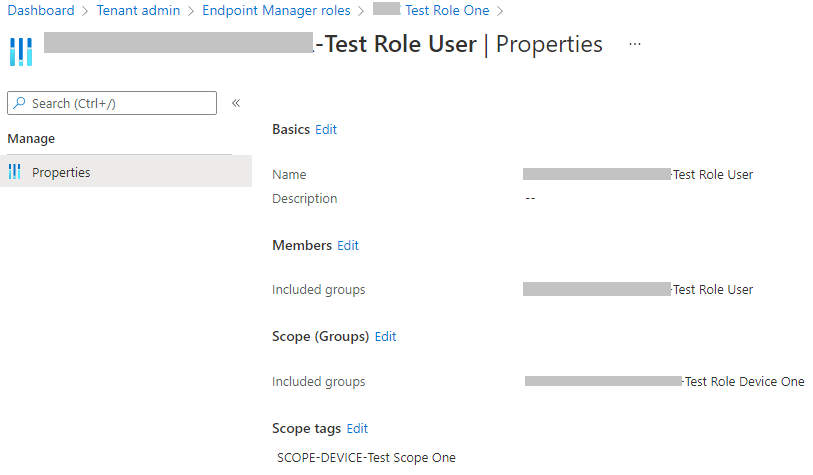Click the magnifier icon in search box
813x475 pixels.
[x=20, y=103]
